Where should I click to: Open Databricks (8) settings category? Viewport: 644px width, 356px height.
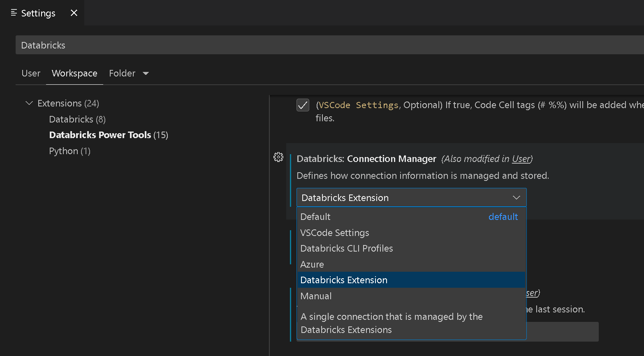point(77,119)
